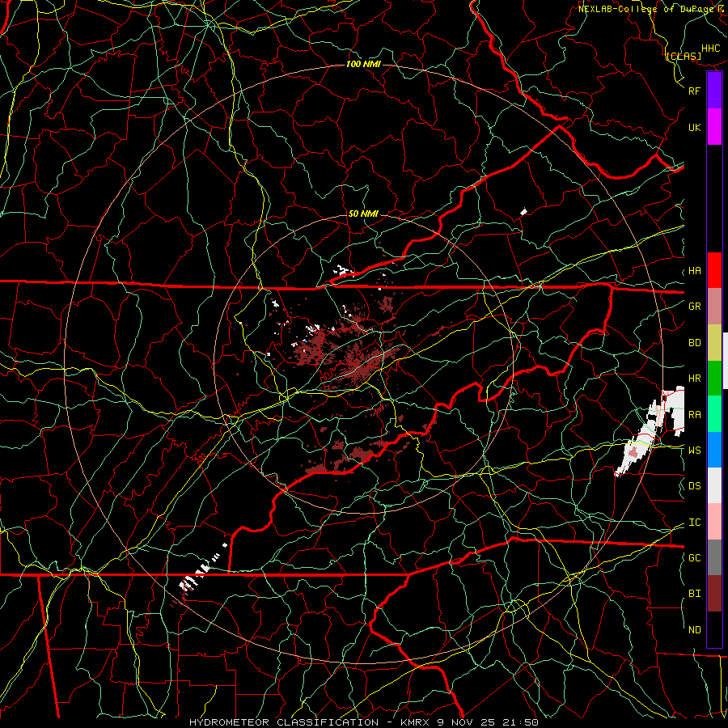Viewport: 728px width, 728px height.
Task: Click the "HHC" product code text
Action: click(x=711, y=49)
